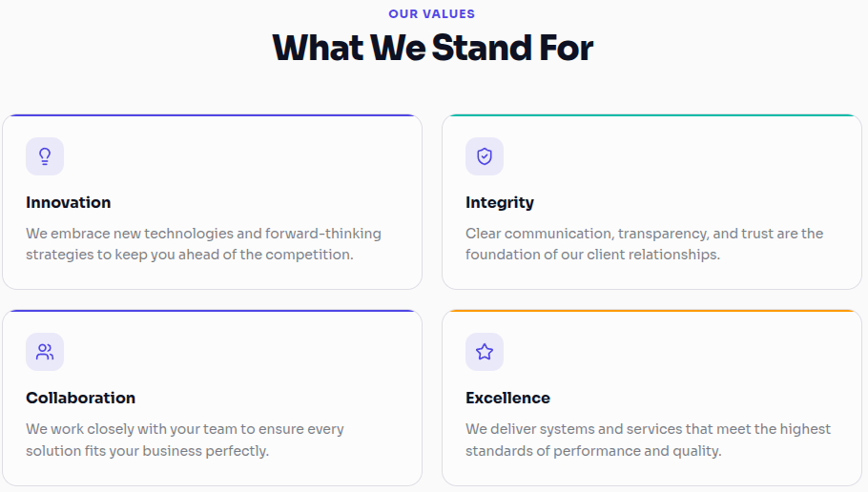868x492 pixels.
Task: Click the OUR VALUES section label
Action: [x=432, y=14]
